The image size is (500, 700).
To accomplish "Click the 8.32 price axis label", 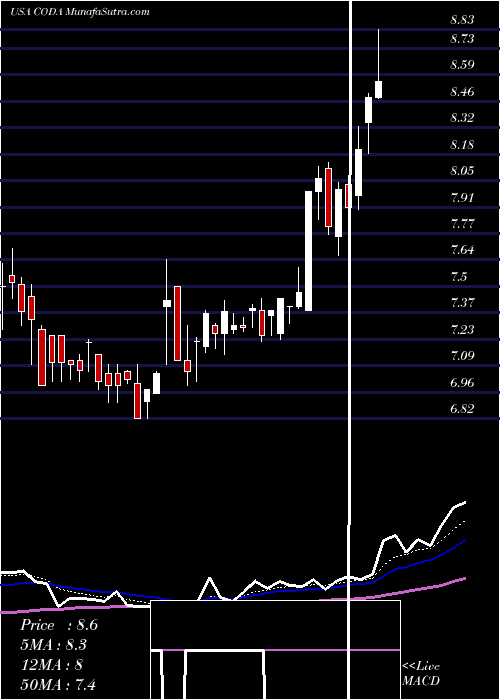I will (x=462, y=118).
